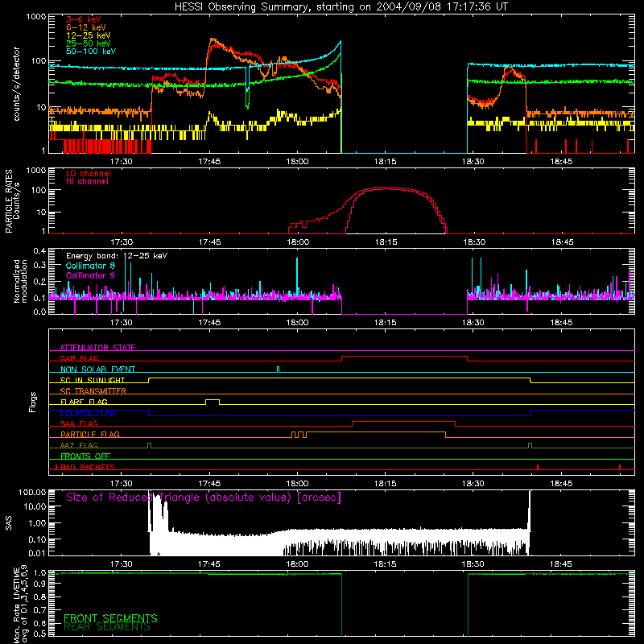This screenshot has width=644, height=644.
Task: Click the raised FLARE_FLAG pulse near 17:45
Action: [213, 400]
